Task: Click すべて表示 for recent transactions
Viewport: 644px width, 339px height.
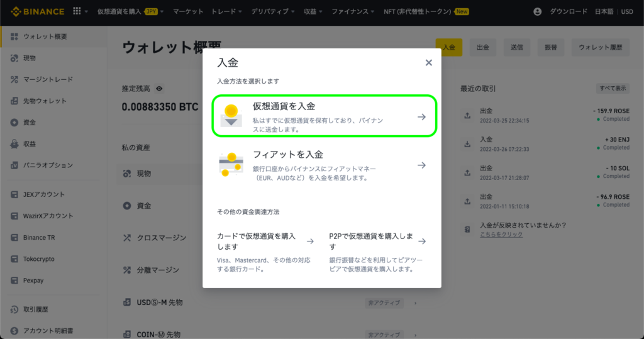Action: tap(613, 88)
